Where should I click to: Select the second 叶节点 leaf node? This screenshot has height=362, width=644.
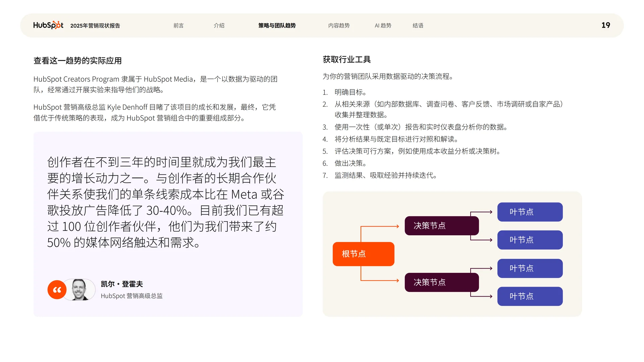(530, 240)
